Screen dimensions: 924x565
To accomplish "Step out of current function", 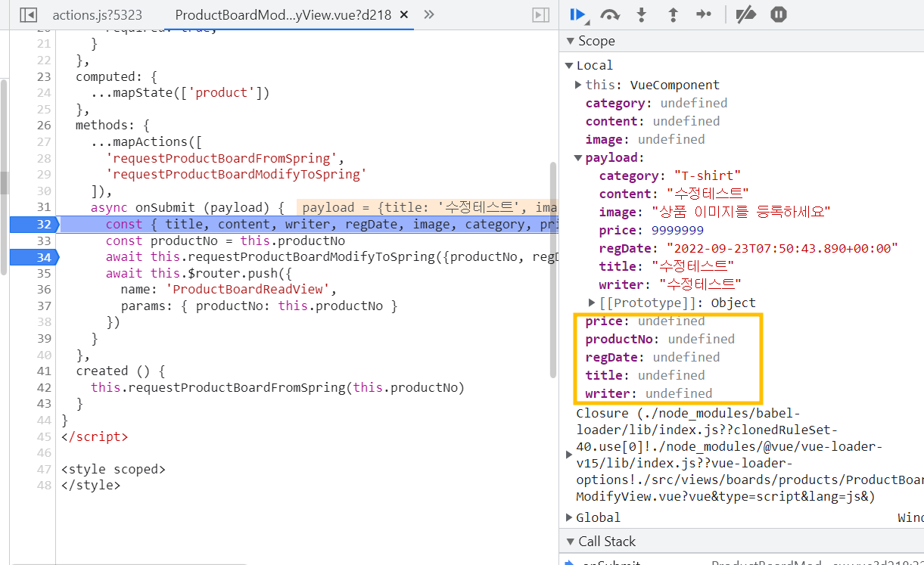I will 673,14.
